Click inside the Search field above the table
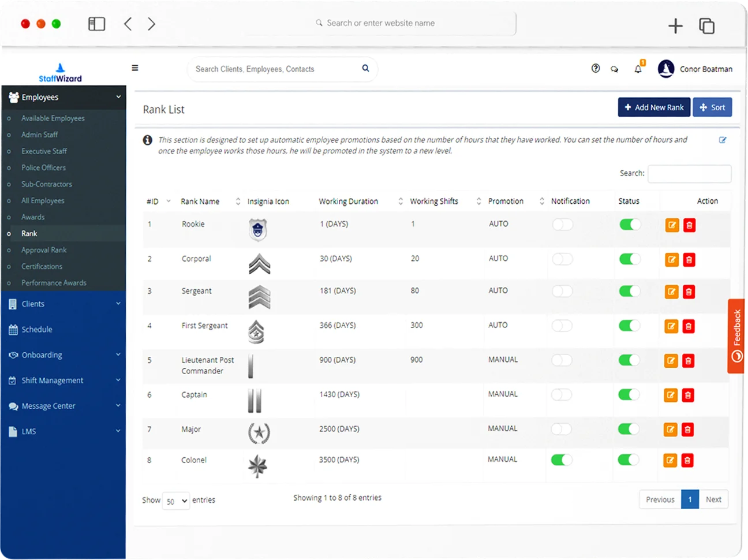 pos(689,173)
